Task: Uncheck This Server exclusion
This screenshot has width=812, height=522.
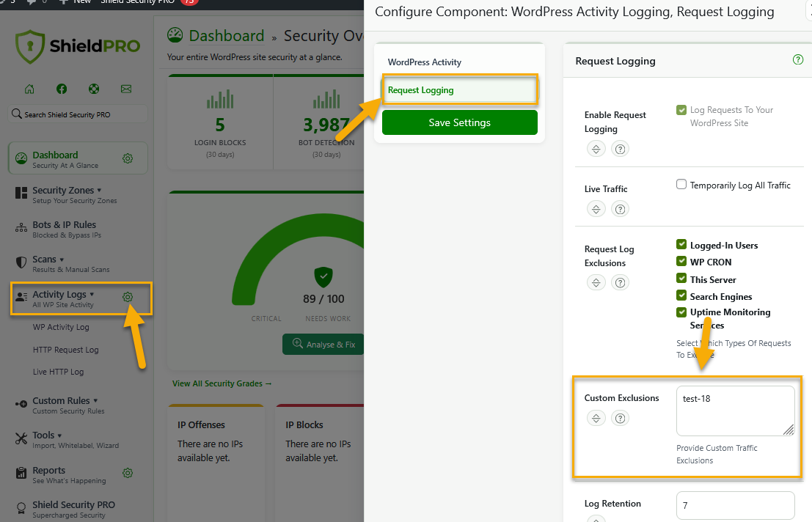Action: [681, 279]
